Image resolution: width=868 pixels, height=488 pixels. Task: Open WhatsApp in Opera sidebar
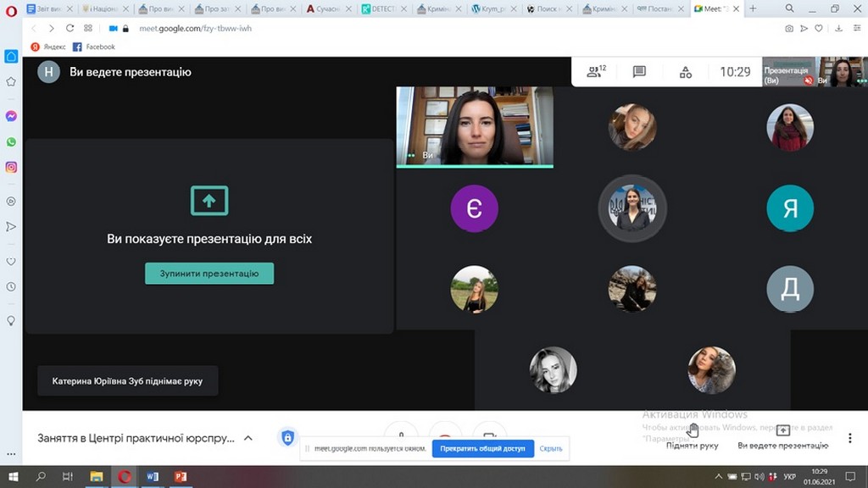(x=11, y=141)
